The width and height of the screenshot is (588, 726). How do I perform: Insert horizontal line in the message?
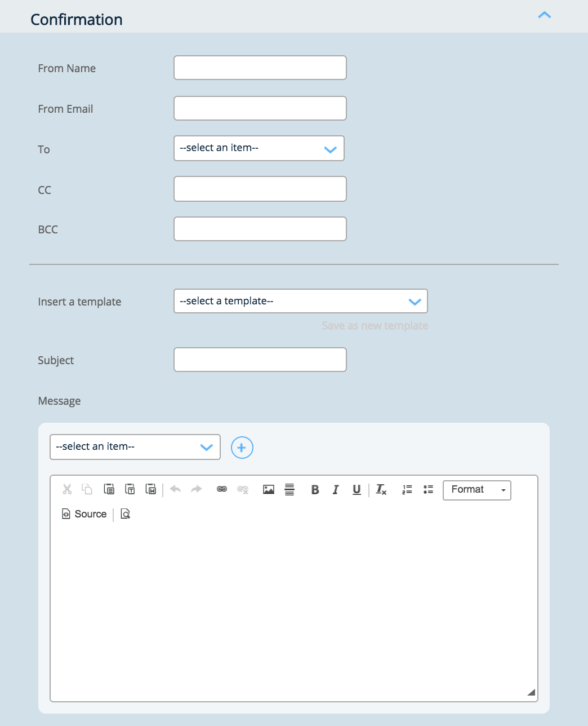click(289, 489)
